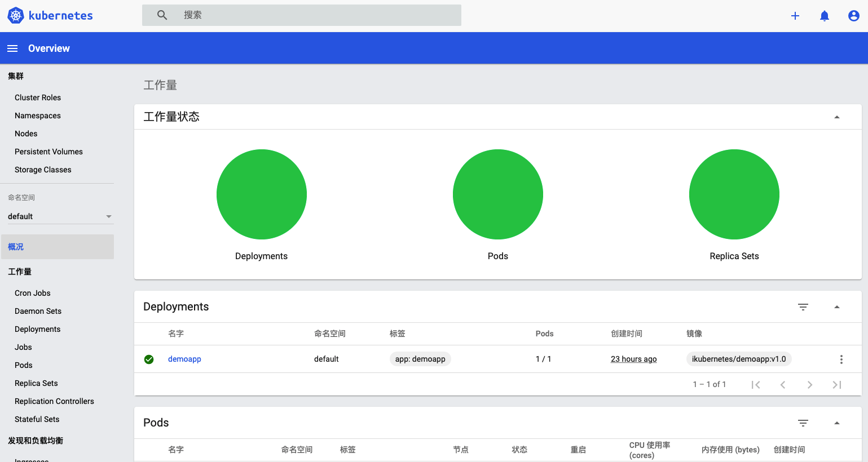Select 概况 in the sidebar
The height and width of the screenshot is (462, 868).
pos(15,247)
